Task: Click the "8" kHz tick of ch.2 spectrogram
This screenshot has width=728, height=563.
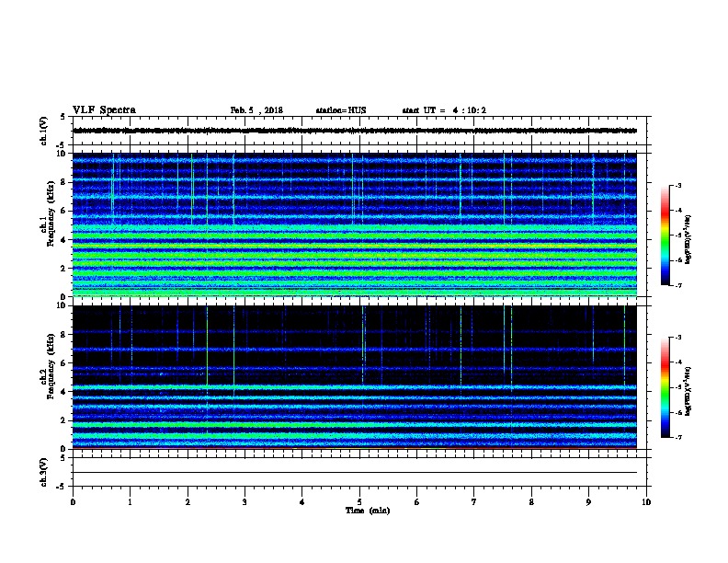Action: pos(64,335)
